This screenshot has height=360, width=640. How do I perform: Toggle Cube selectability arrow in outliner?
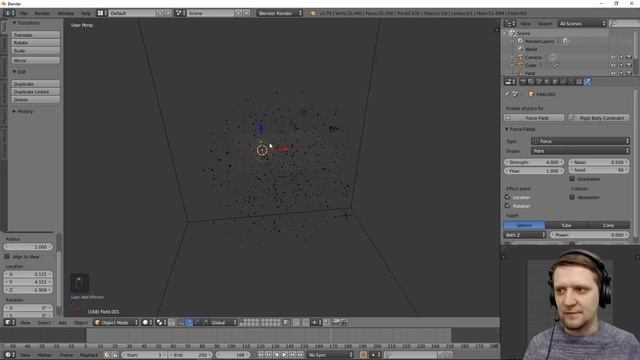click(x=621, y=65)
